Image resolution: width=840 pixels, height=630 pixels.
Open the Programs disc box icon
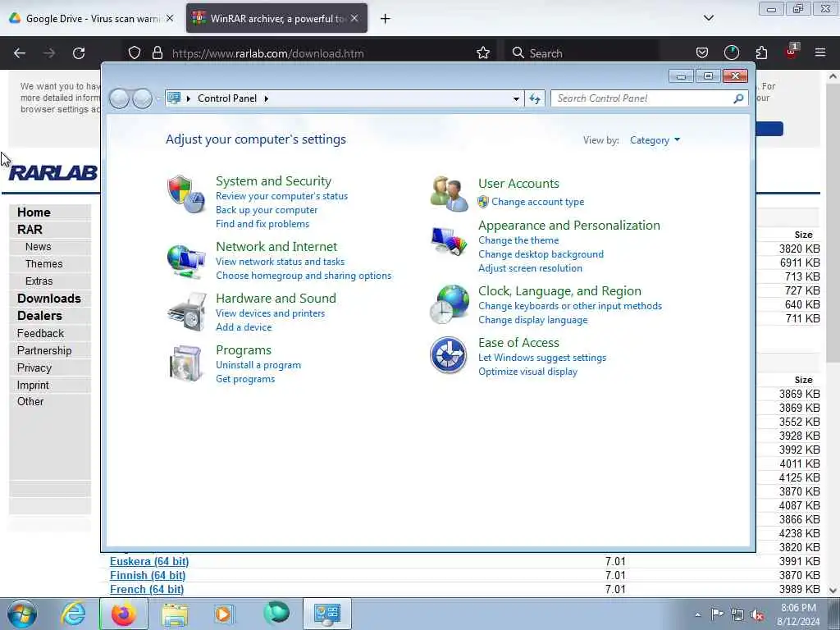coord(185,363)
